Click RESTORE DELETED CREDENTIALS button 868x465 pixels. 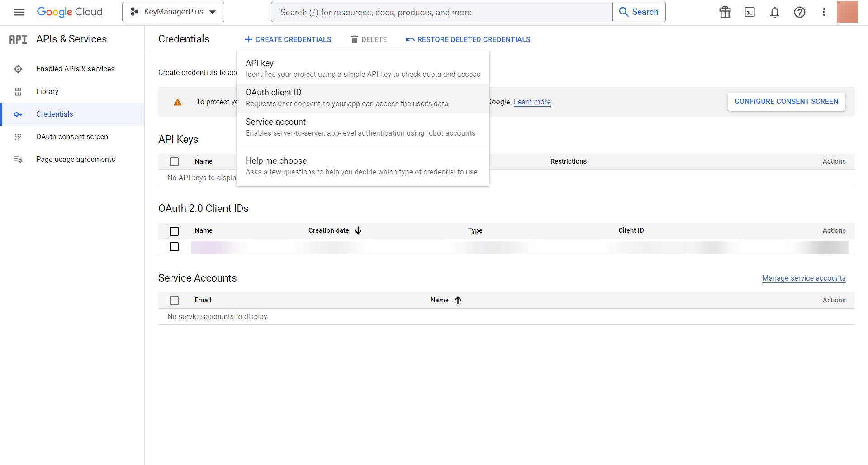(x=468, y=39)
